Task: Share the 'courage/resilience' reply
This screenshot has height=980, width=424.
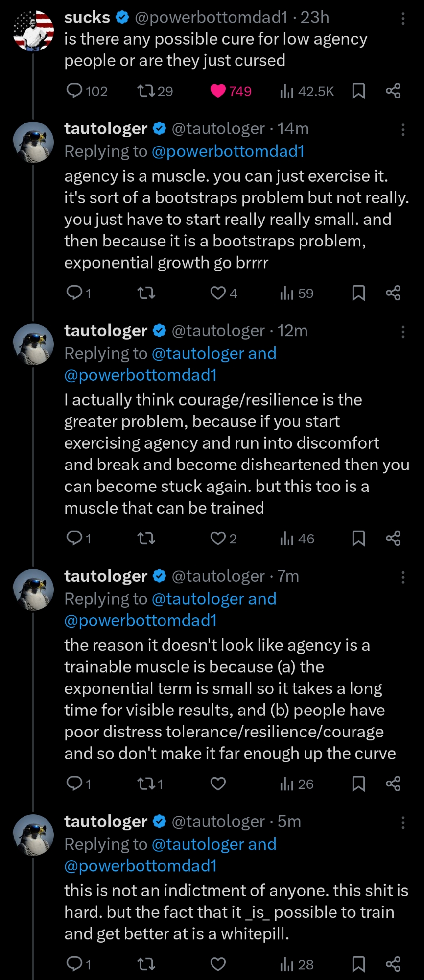Action: tap(393, 539)
